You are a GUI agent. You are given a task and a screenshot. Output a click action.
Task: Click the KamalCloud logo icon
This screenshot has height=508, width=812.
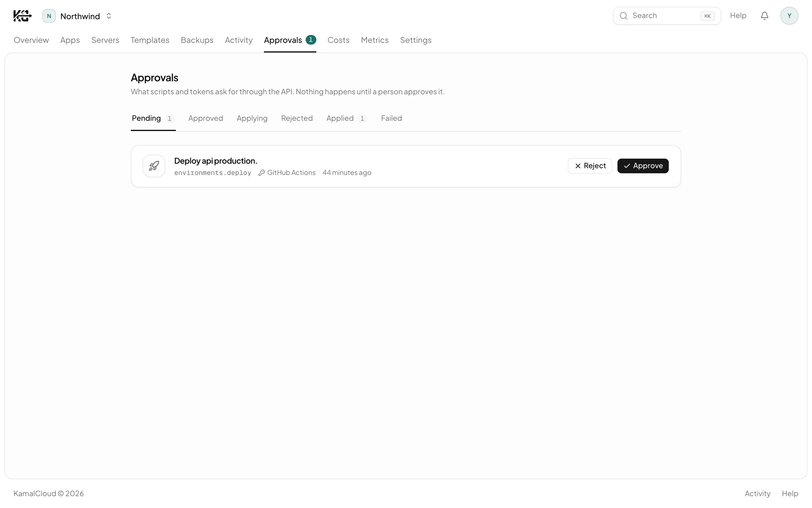[23, 16]
